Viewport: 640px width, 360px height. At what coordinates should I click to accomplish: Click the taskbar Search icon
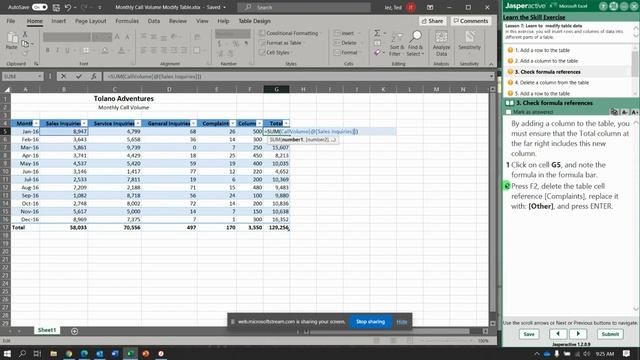pos(22,353)
